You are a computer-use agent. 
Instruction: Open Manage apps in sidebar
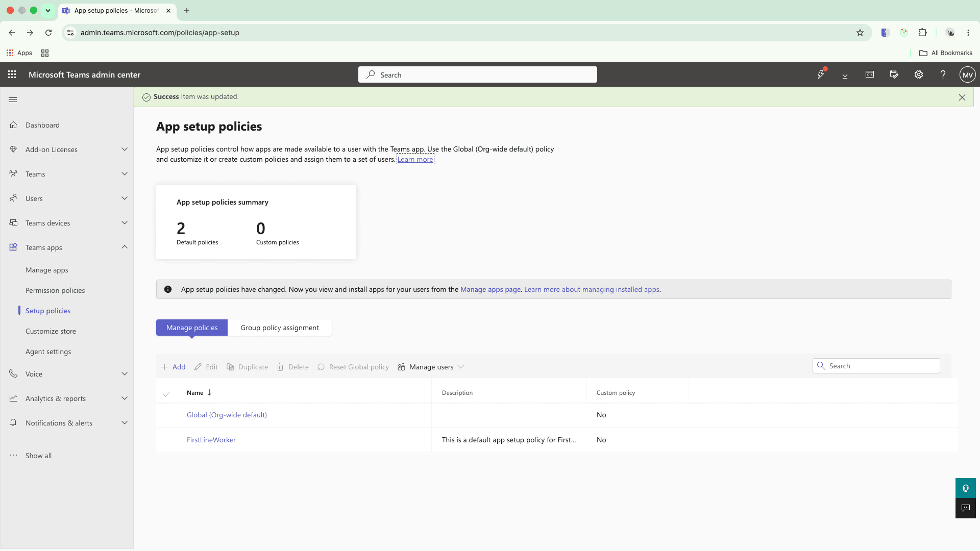click(x=47, y=270)
